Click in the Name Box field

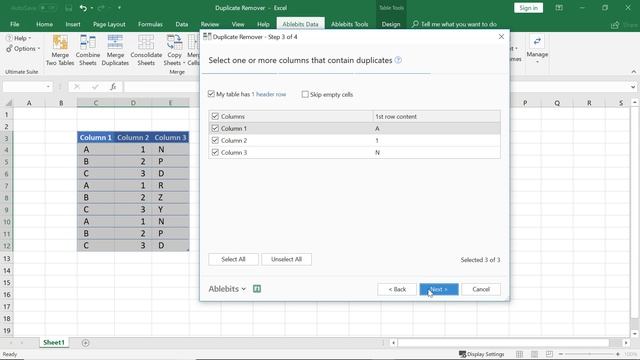[24, 87]
